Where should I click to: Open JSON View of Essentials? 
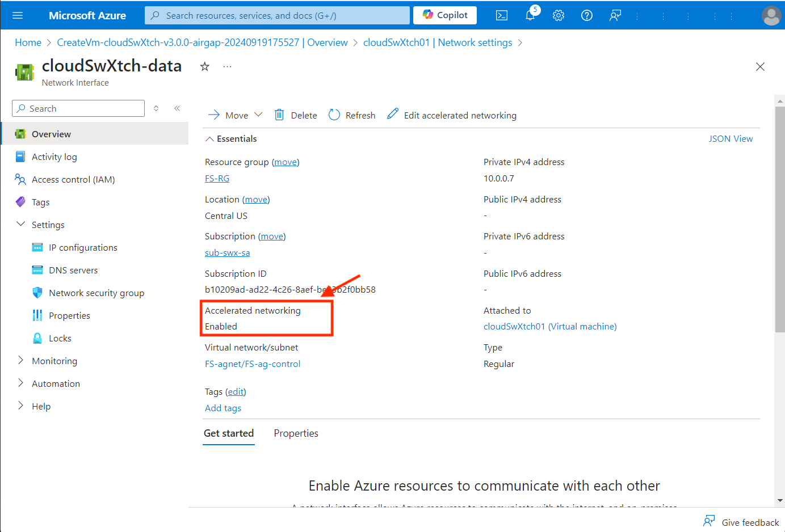tap(731, 138)
